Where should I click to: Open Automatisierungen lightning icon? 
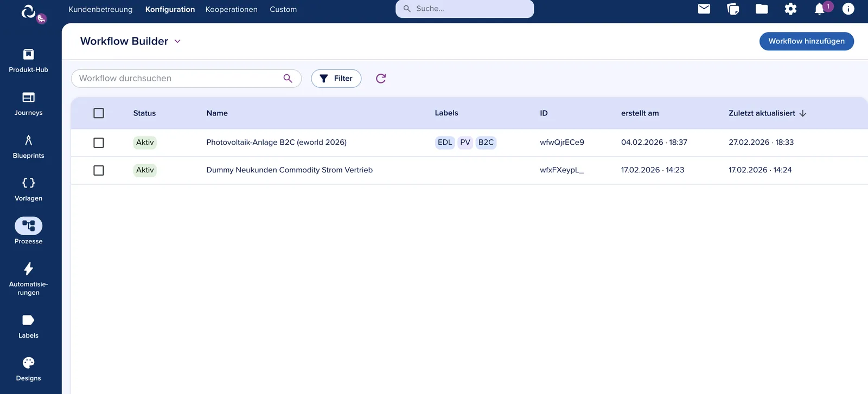[x=28, y=269]
